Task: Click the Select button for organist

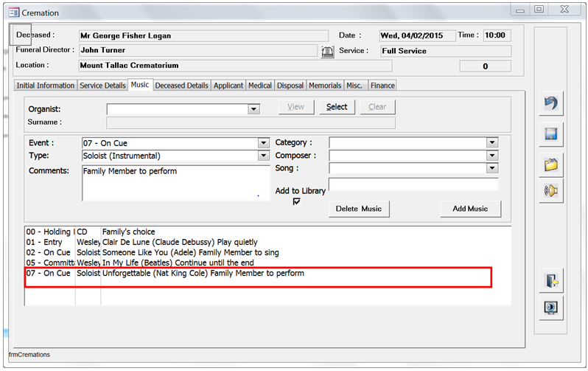Action: pos(337,107)
